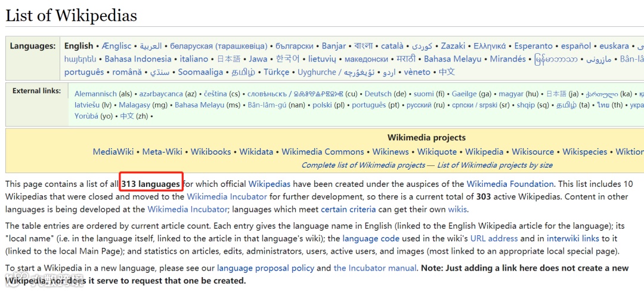The image size is (644, 292).
Task: Open the vèneto language link
Action: [x=417, y=72]
